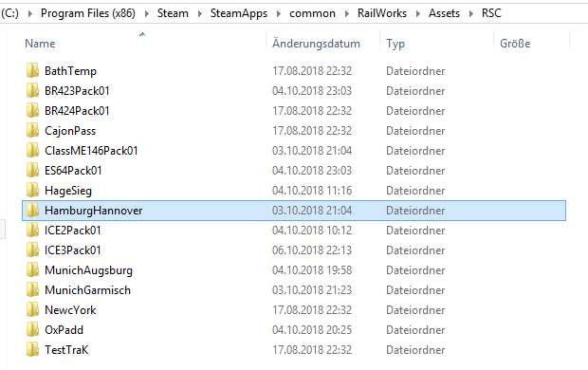Click the date 04.10.2018 19:58 of MunichAugsburg
The image size is (588, 370).
click(x=312, y=270)
